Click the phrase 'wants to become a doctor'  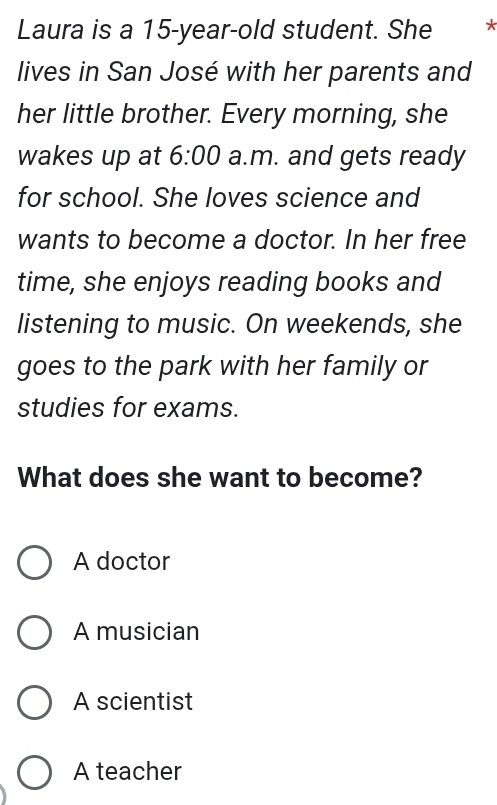click(x=177, y=240)
